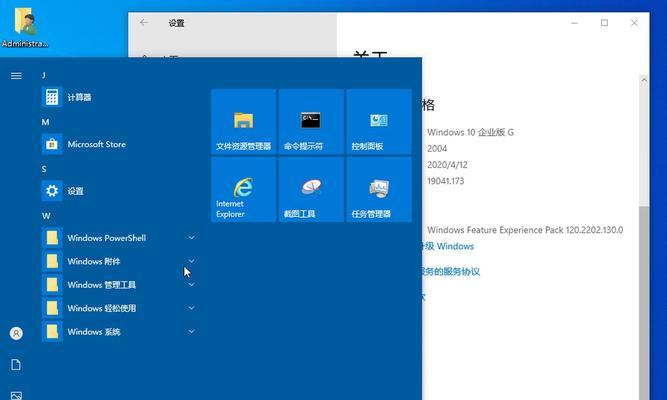Maximize the Settings window
Image resolution: width=667 pixels, height=400 pixels.
click(604, 23)
